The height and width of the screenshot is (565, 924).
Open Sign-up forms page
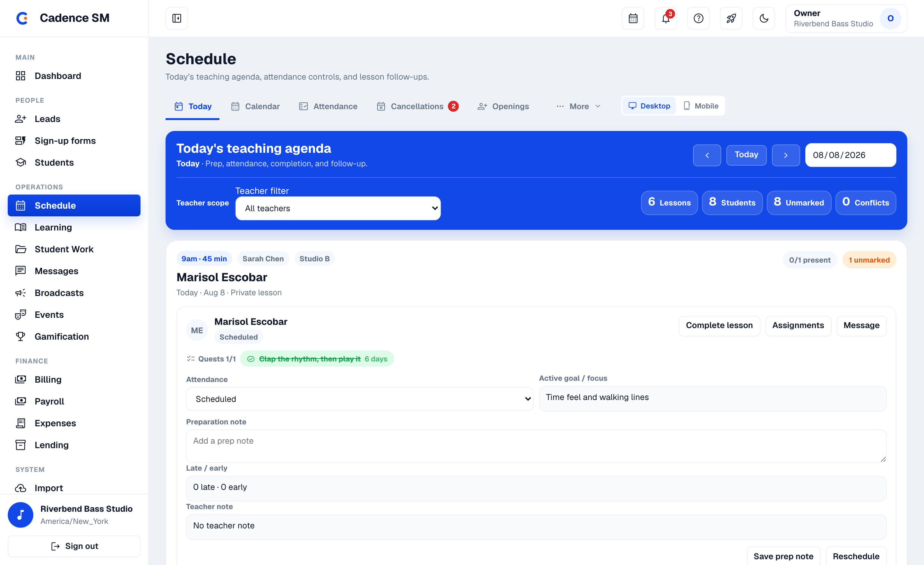(74, 141)
